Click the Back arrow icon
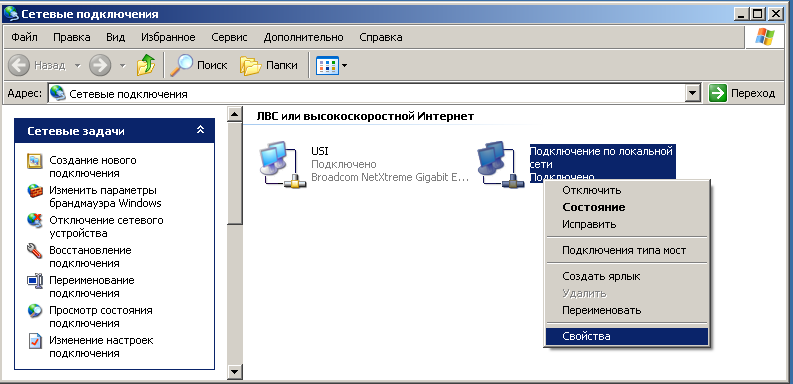Viewport: 793px width, 384px height. click(x=20, y=65)
